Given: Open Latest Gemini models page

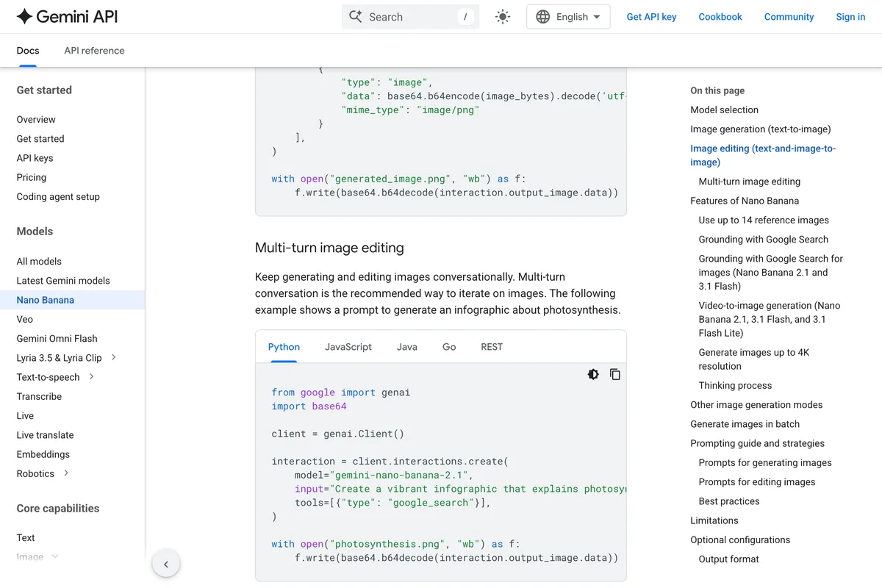Looking at the screenshot, I should (x=63, y=280).
